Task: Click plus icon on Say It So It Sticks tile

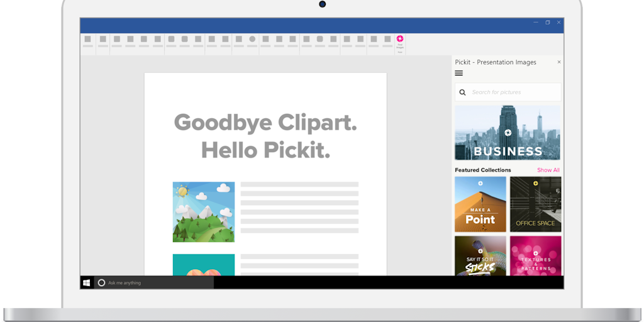Action: coord(480,251)
